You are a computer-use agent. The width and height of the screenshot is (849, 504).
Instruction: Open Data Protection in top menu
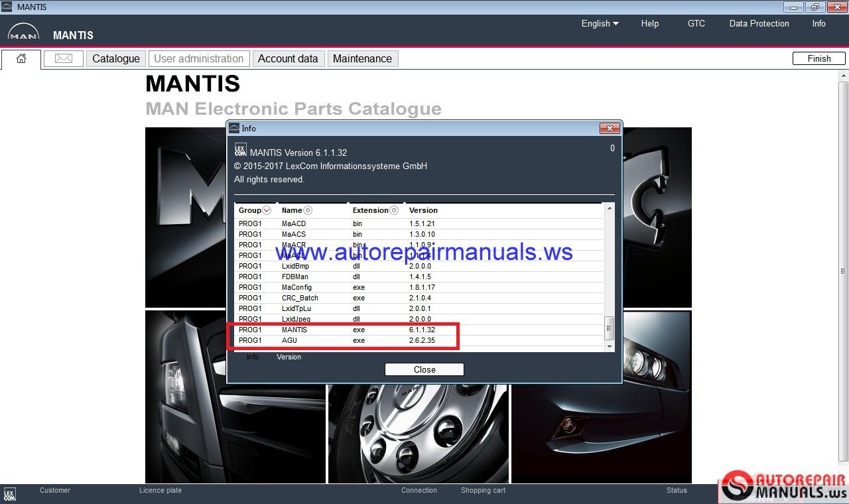coord(759,23)
